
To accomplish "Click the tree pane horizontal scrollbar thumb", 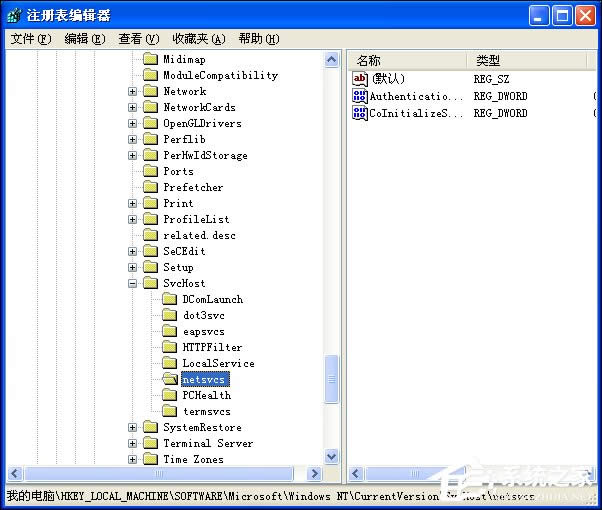I will [x=159, y=474].
